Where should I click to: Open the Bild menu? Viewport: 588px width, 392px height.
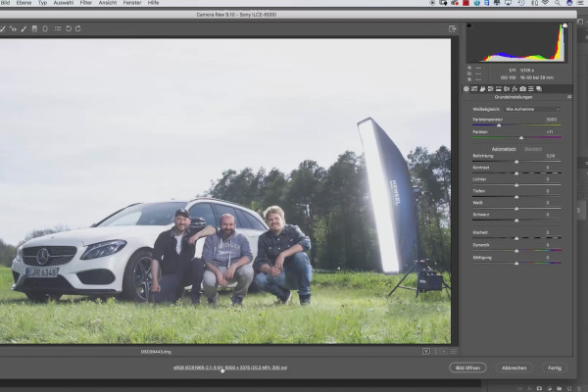[5, 3]
